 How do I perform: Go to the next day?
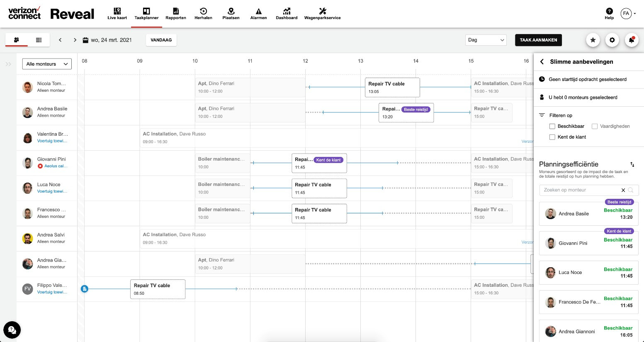pos(75,40)
